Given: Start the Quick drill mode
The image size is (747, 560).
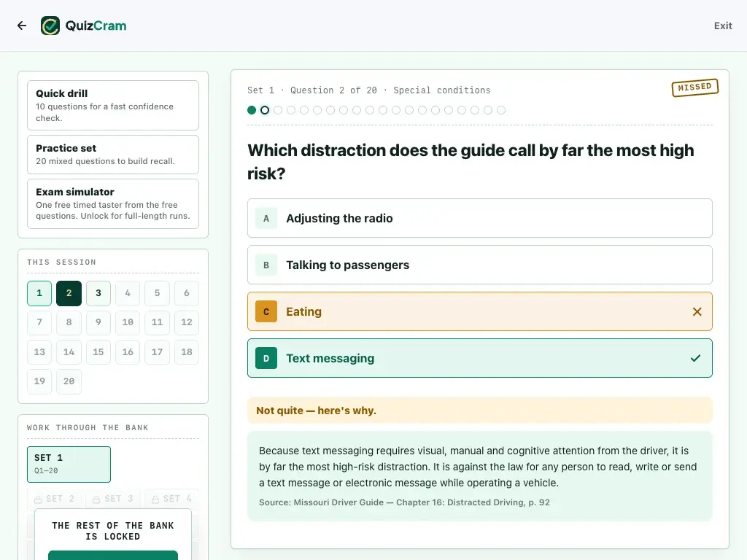Looking at the screenshot, I should point(113,105).
